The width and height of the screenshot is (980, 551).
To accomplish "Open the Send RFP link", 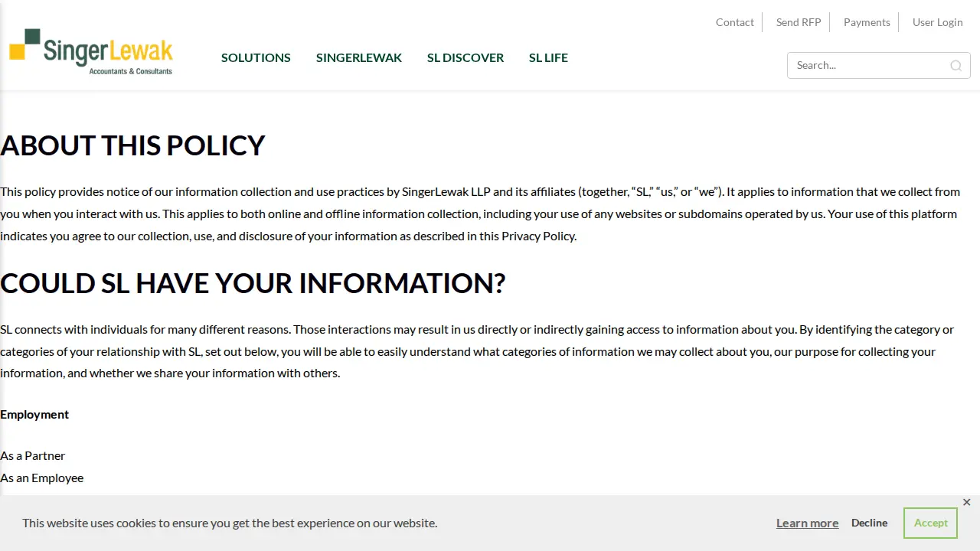I will coord(799,22).
